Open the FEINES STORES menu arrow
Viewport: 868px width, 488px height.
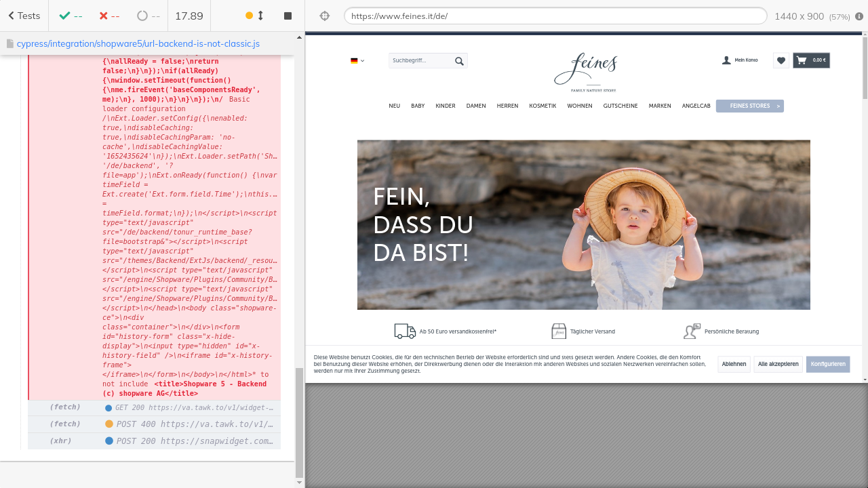pos(778,106)
